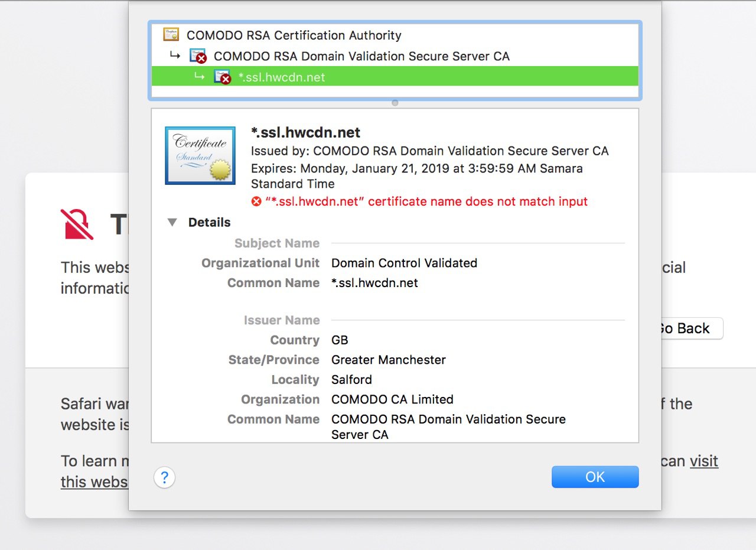
Task: Click the Locality value Salford
Action: (351, 380)
